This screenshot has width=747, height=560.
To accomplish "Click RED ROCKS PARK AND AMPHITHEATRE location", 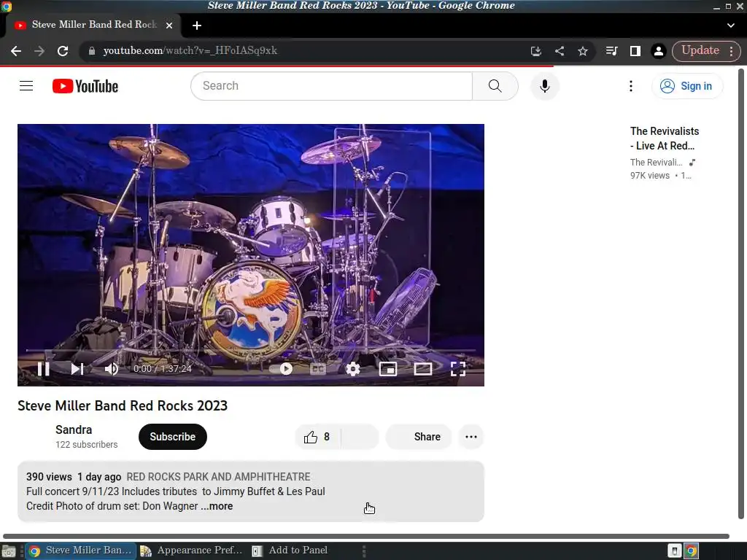I will [218, 477].
